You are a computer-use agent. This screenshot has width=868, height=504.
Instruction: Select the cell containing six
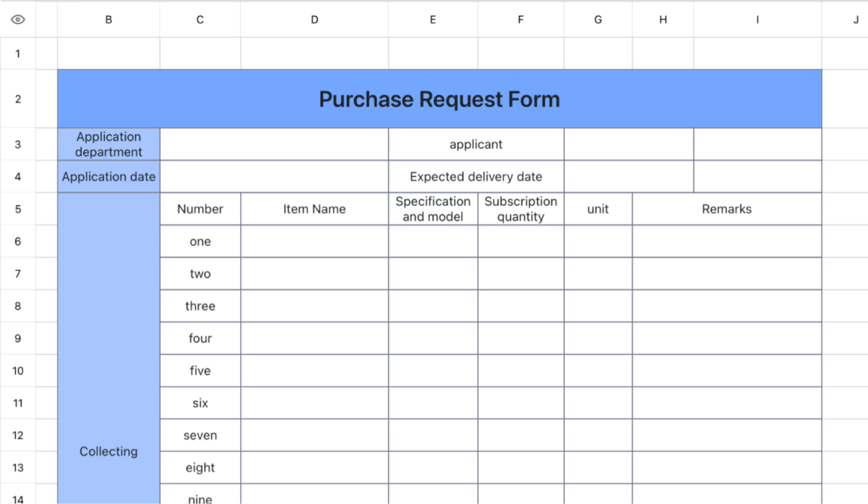point(200,403)
